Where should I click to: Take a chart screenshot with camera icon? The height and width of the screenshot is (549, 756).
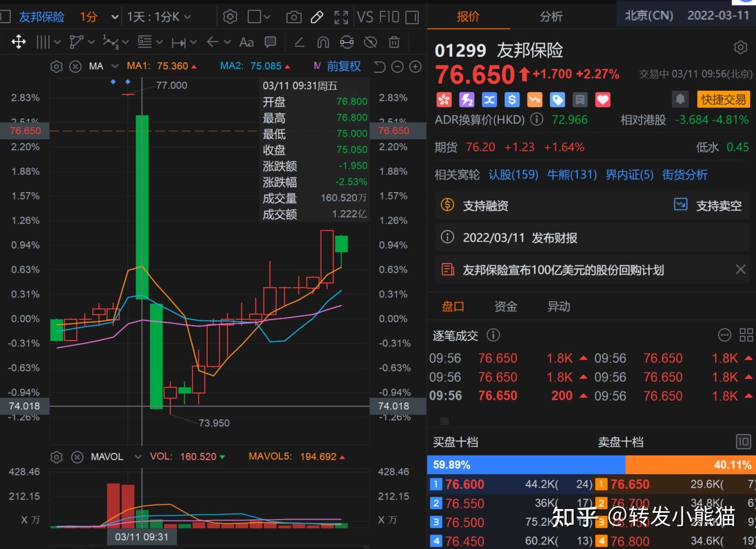tap(294, 17)
